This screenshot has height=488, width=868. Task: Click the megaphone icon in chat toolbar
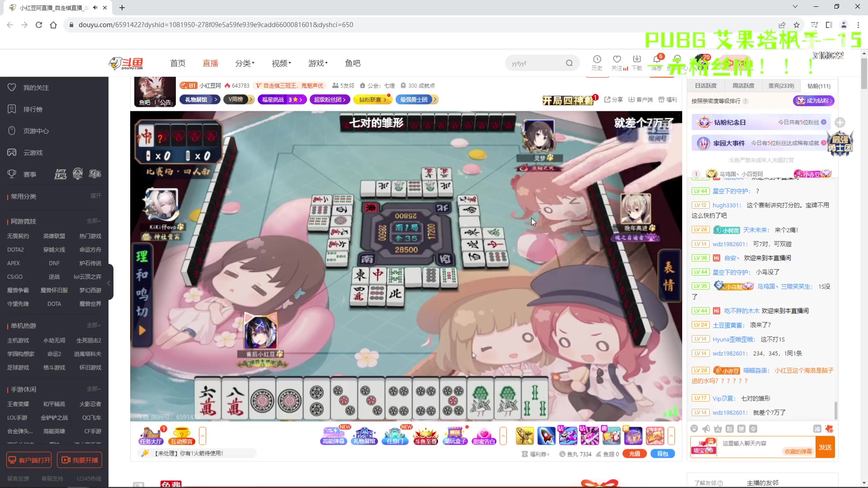point(706,428)
